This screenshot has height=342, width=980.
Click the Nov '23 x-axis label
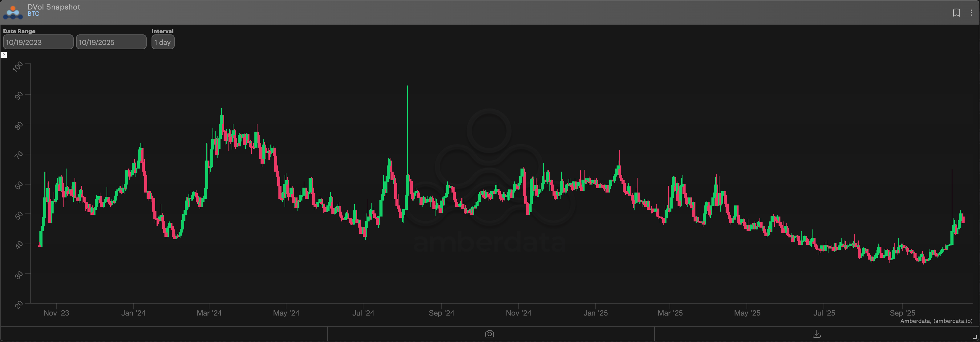pyautogui.click(x=56, y=313)
